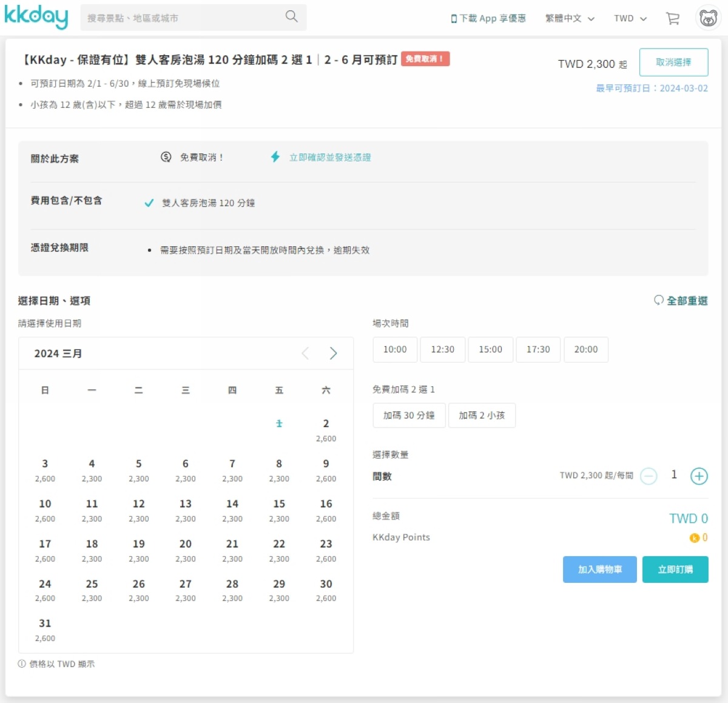Select March 3 on the calendar
This screenshot has height=703, width=728.
(x=45, y=470)
